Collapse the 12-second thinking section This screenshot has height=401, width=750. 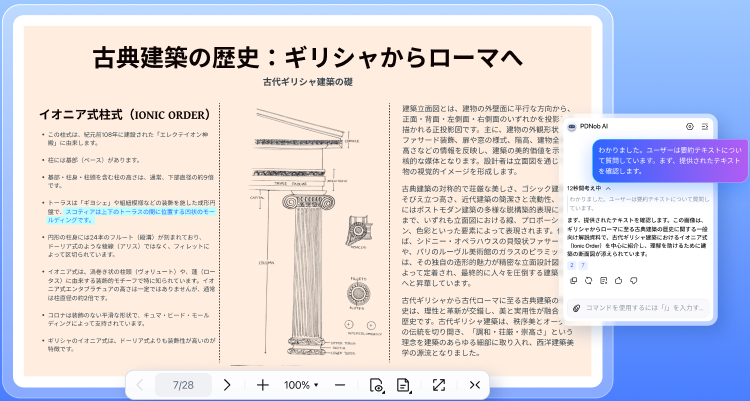click(608, 188)
